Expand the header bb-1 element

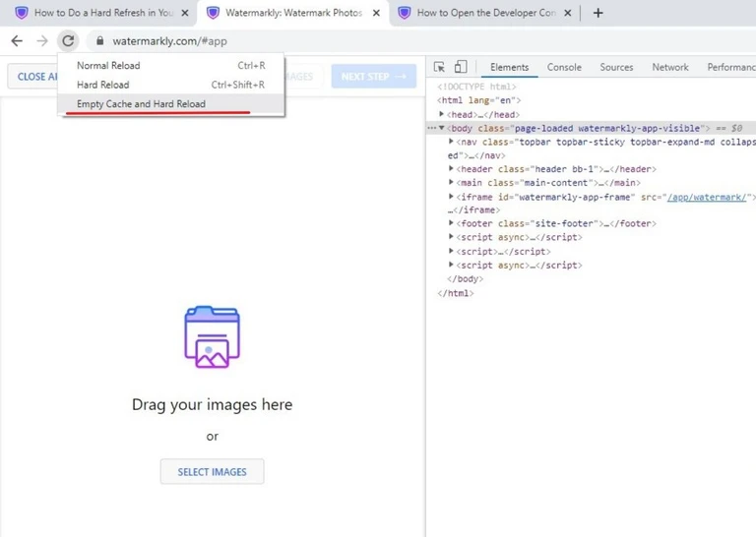click(x=451, y=168)
